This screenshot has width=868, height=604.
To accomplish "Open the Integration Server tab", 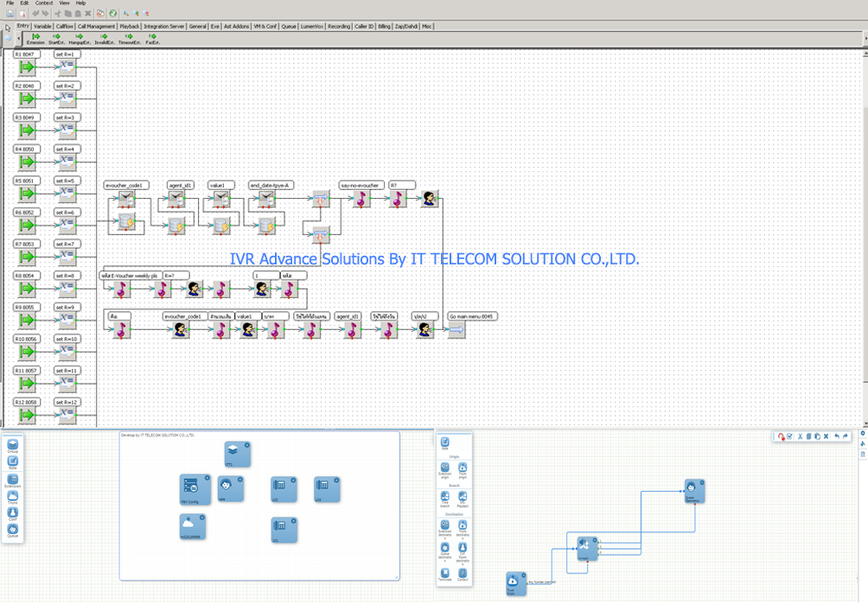I will point(164,26).
